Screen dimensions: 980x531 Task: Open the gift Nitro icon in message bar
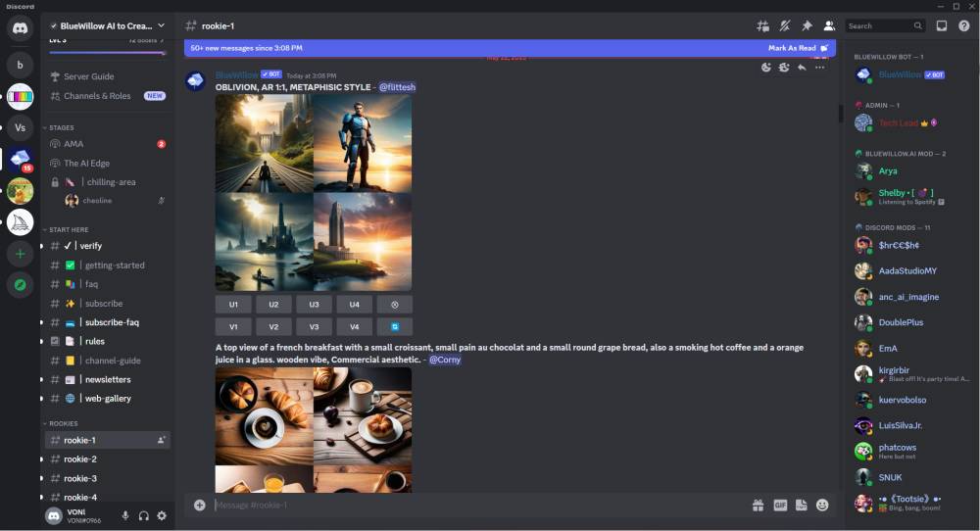pyautogui.click(x=759, y=505)
